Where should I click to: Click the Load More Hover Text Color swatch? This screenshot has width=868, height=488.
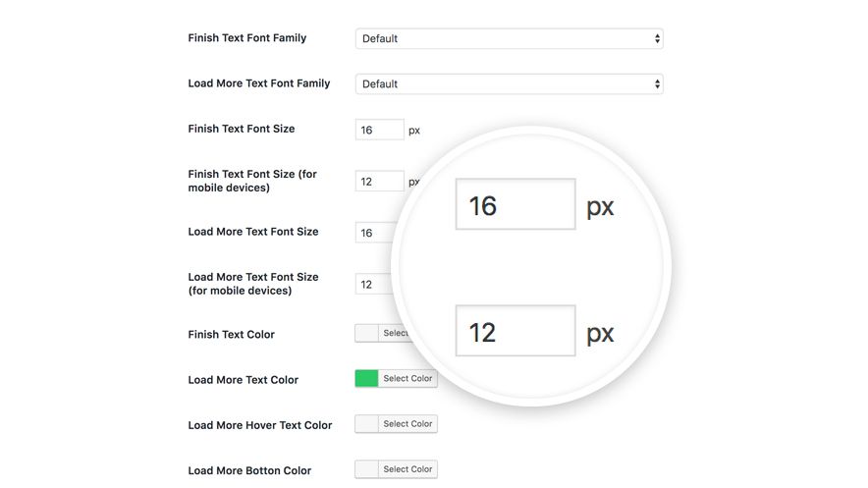click(x=366, y=424)
